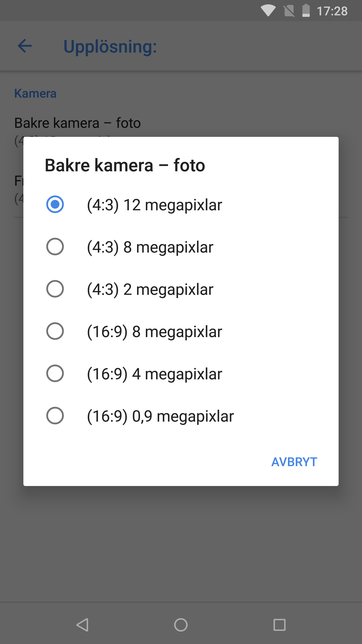Viewport: 362px width, 644px height.
Task: Choose the (4:3) 2 megapixlar option text
Action: pos(150,290)
